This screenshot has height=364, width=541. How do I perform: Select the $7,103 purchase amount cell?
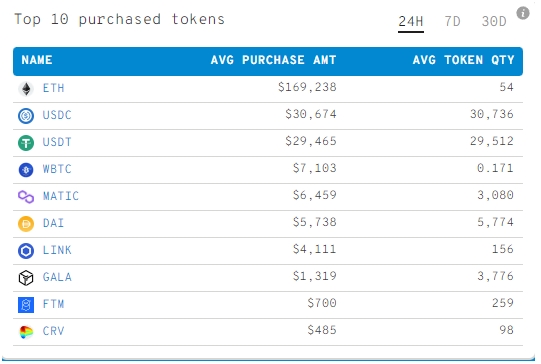[314, 168]
